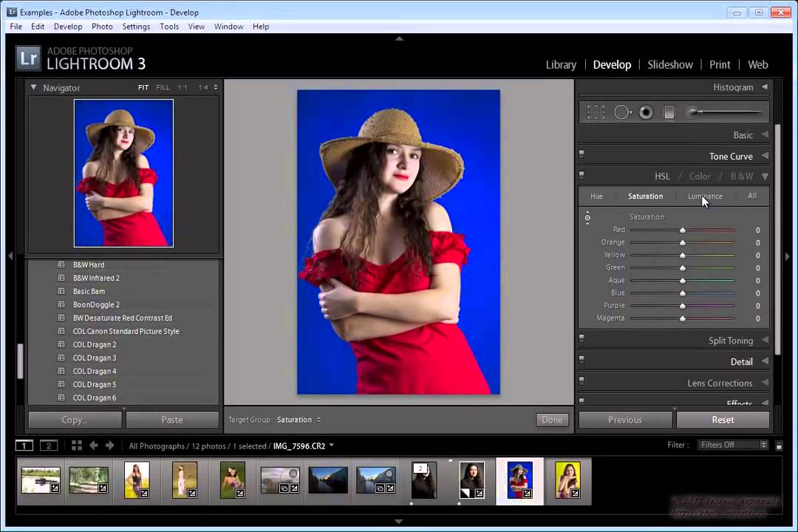The height and width of the screenshot is (532, 798).
Task: Collapse the Navigator panel triangle
Action: click(33, 88)
